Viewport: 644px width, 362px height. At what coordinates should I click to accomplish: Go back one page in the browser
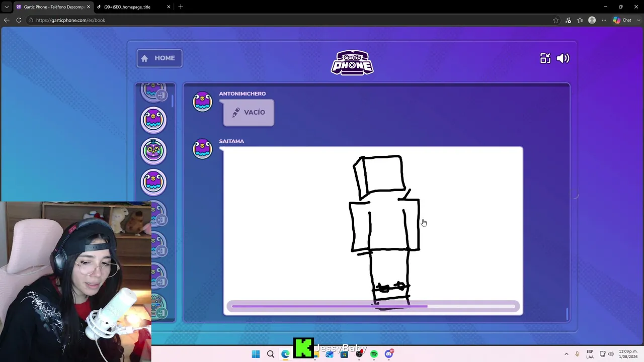pos(7,20)
